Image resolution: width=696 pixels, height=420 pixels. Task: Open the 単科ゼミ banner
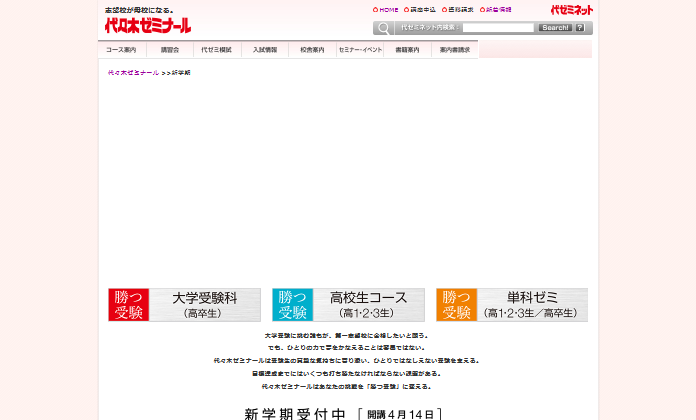[512, 305]
